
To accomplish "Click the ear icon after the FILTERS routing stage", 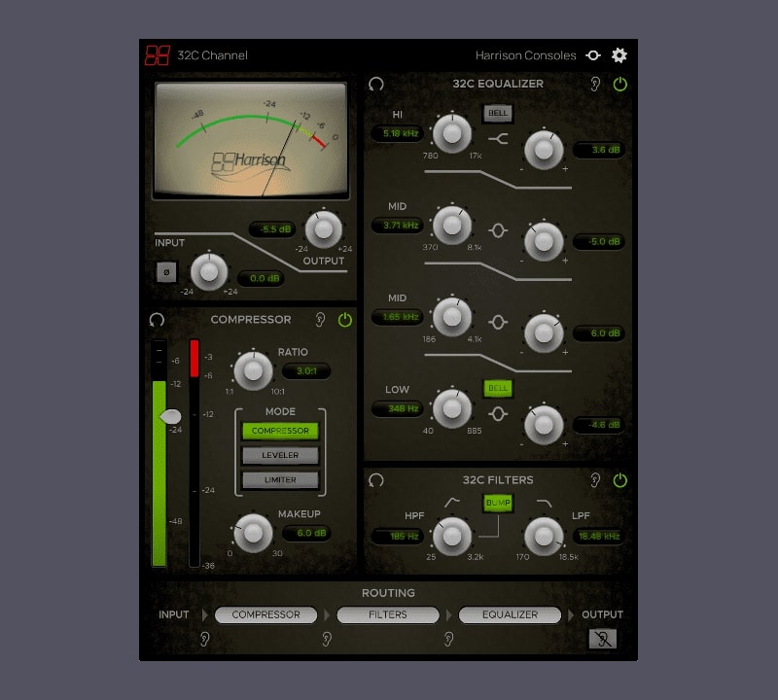I will click(x=446, y=639).
